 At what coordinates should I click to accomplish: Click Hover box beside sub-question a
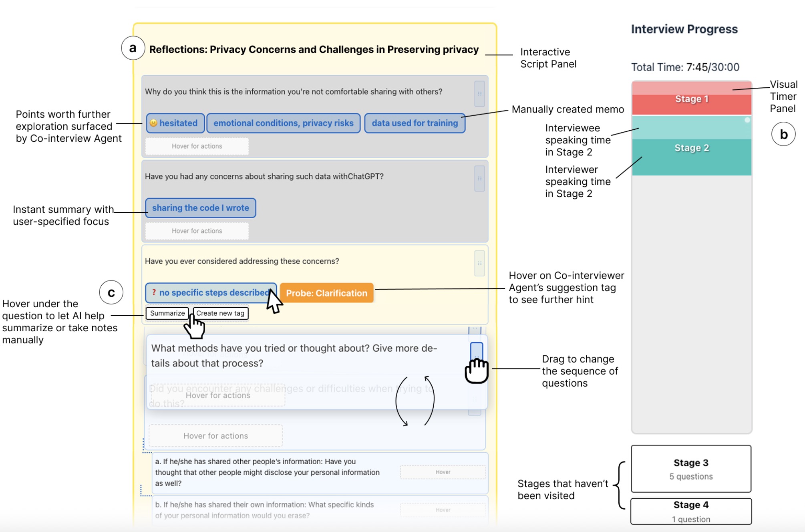point(443,472)
